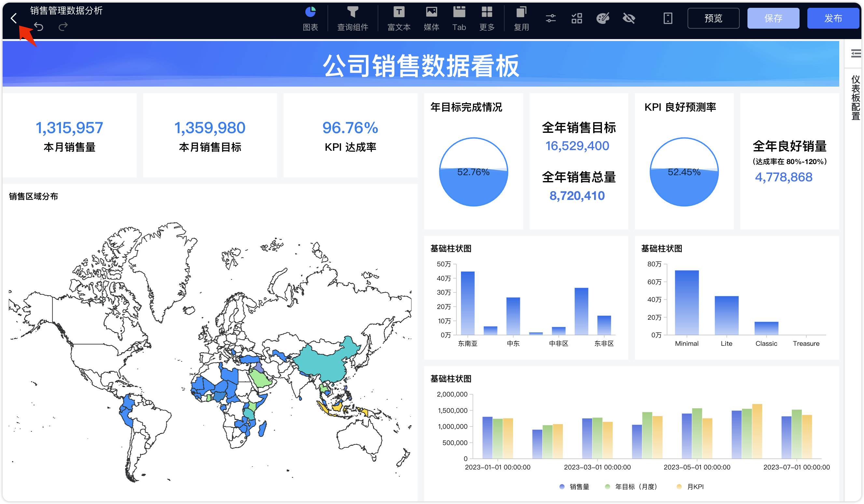Open the 复用 reuse option
The height and width of the screenshot is (504, 864).
tap(521, 19)
